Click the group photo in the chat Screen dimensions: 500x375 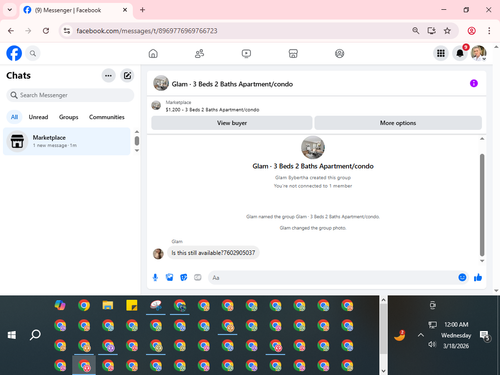(x=313, y=148)
